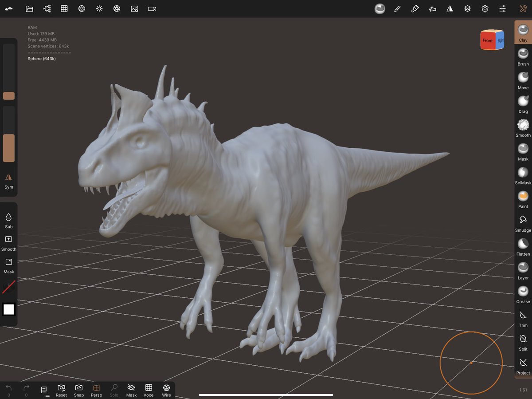The height and width of the screenshot is (399, 532).
Task: Select the Layer tool
Action: pos(523,270)
